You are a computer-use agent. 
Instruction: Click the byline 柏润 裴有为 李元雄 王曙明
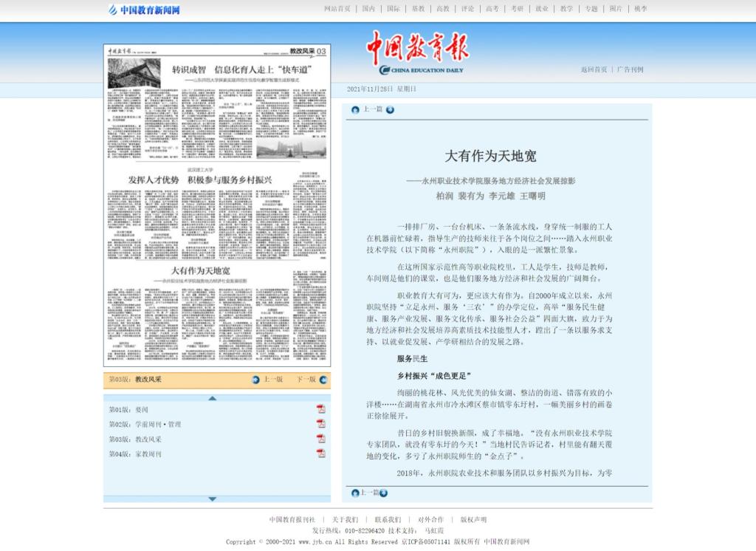point(490,196)
